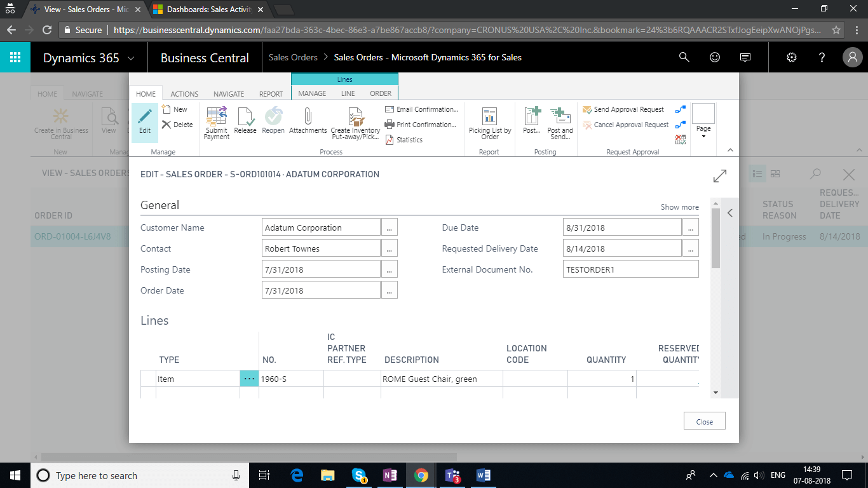Open the Due Date picker button
Image resolution: width=868 pixels, height=488 pixels.
pyautogui.click(x=690, y=227)
